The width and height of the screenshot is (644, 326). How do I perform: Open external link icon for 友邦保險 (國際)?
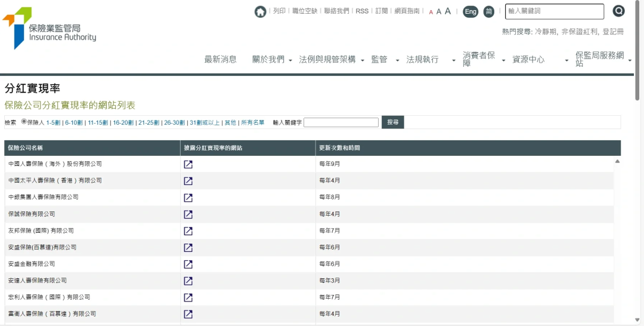(188, 231)
